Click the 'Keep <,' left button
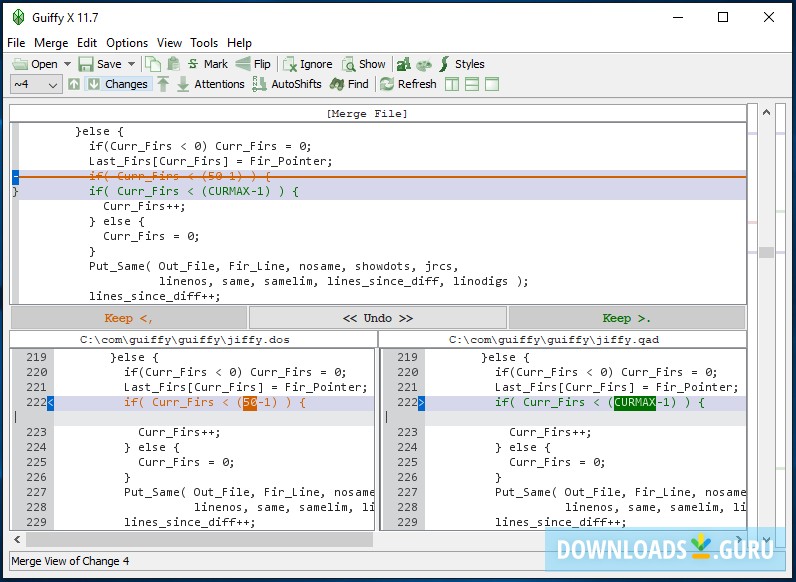Screen dimensions: 796x582 pos(128,318)
